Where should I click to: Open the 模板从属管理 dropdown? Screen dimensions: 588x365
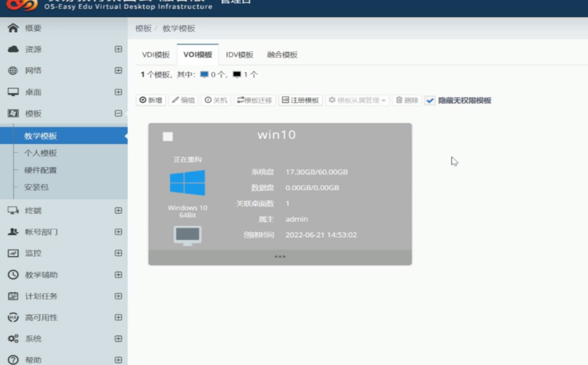pyautogui.click(x=357, y=100)
